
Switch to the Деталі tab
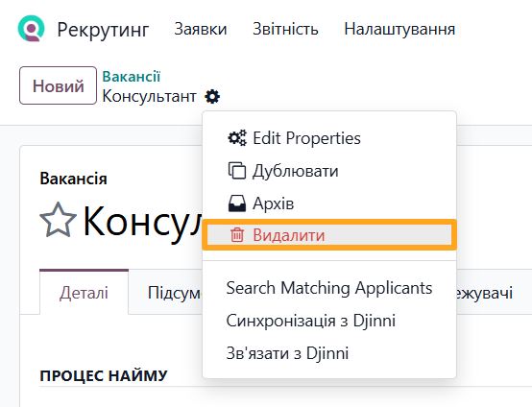tap(84, 293)
